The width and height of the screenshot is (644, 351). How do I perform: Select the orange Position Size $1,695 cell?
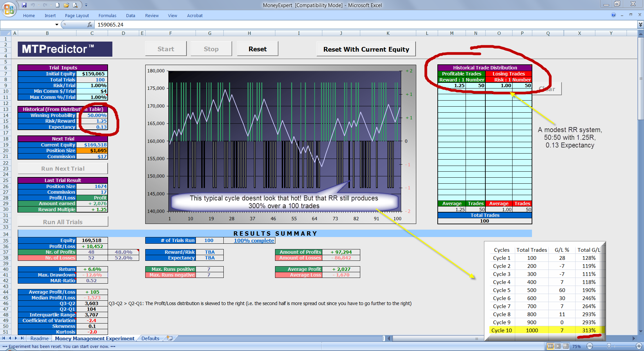pyautogui.click(x=92, y=151)
